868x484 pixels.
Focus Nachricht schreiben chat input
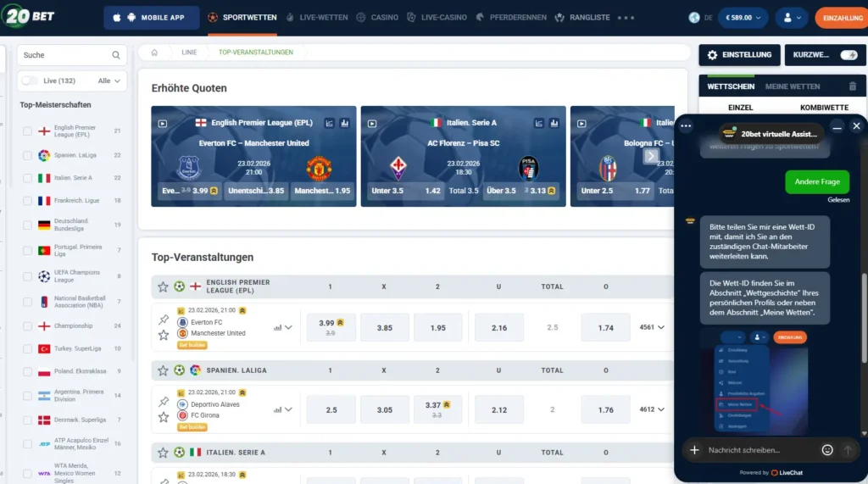(x=762, y=450)
